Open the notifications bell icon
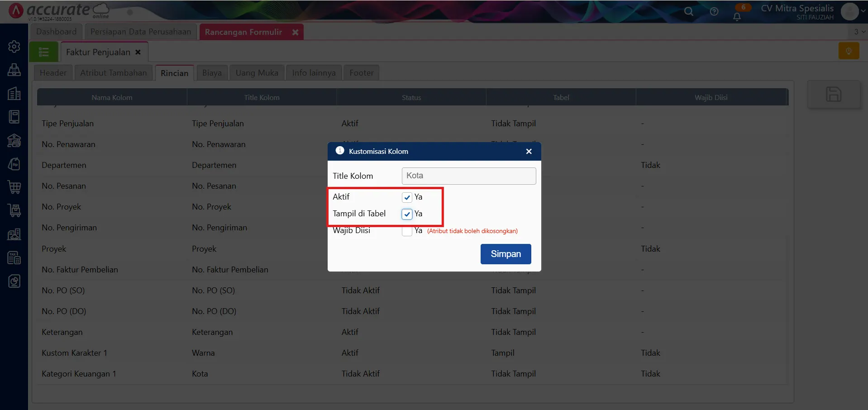This screenshot has width=868, height=410. pyautogui.click(x=737, y=17)
